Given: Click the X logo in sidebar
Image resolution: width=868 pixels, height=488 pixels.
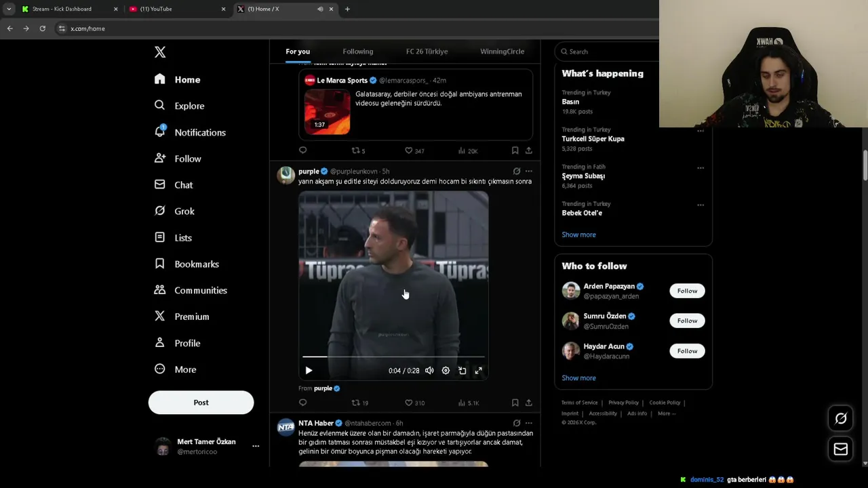Looking at the screenshot, I should tap(160, 52).
